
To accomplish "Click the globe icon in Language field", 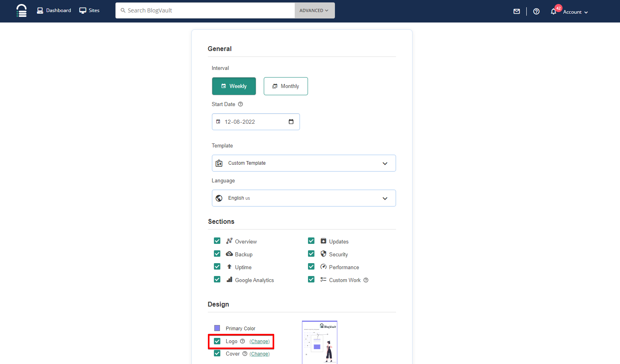I will (219, 198).
